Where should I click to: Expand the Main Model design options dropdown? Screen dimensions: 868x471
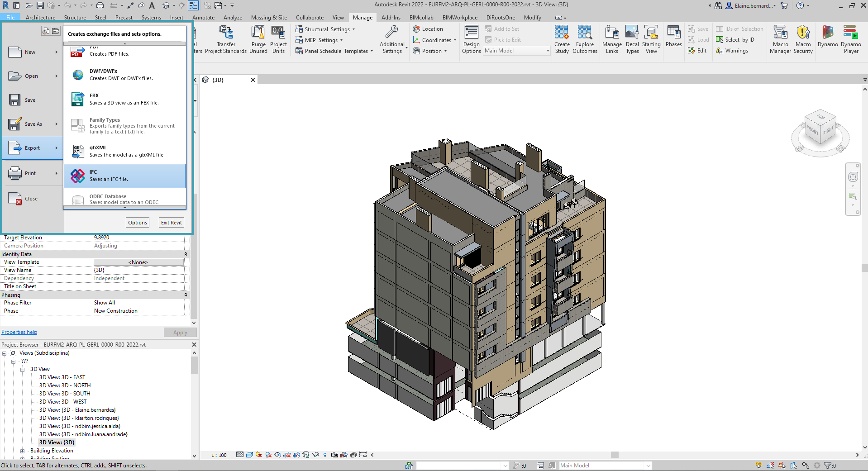click(547, 50)
